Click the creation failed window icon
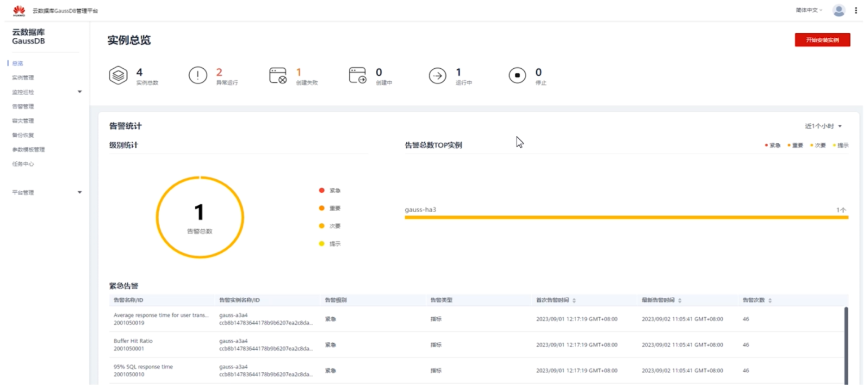The image size is (868, 391). tap(278, 76)
